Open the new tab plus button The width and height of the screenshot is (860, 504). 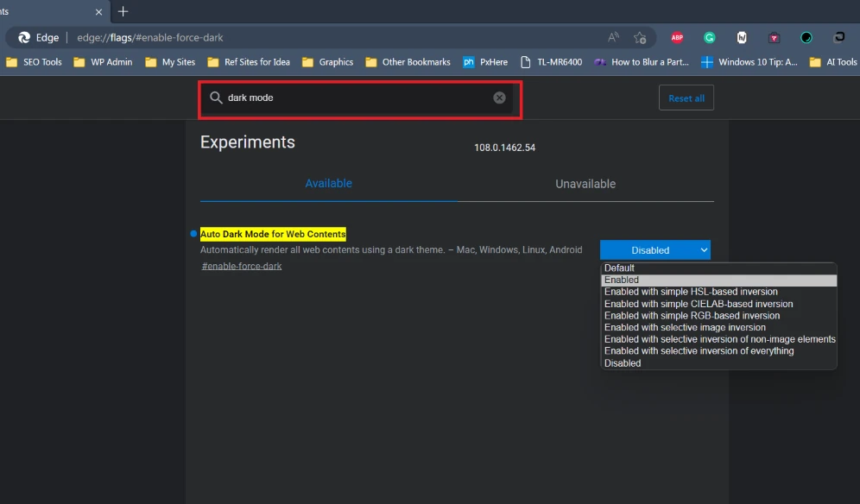click(123, 11)
